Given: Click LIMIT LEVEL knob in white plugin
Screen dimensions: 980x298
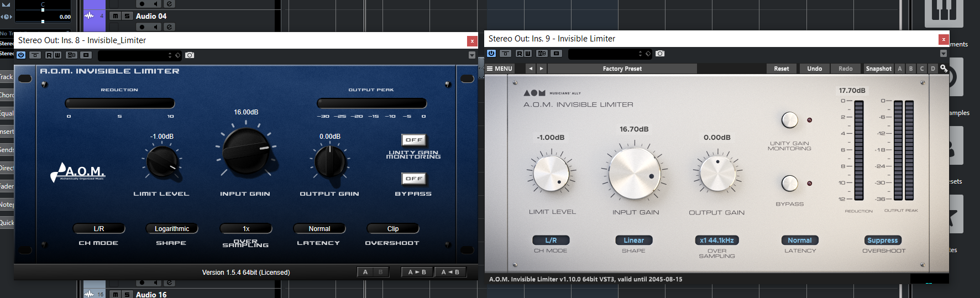Looking at the screenshot, I should coord(551,174).
